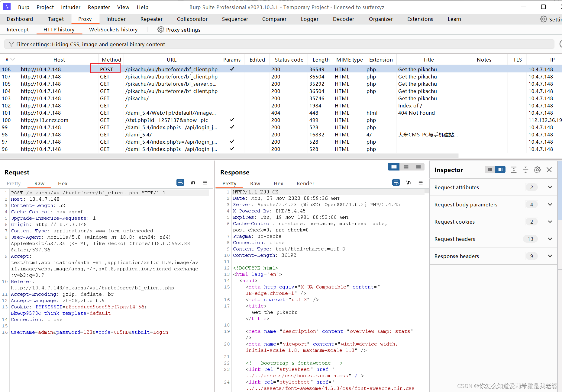Switch to the Extensions tab

click(x=420, y=19)
